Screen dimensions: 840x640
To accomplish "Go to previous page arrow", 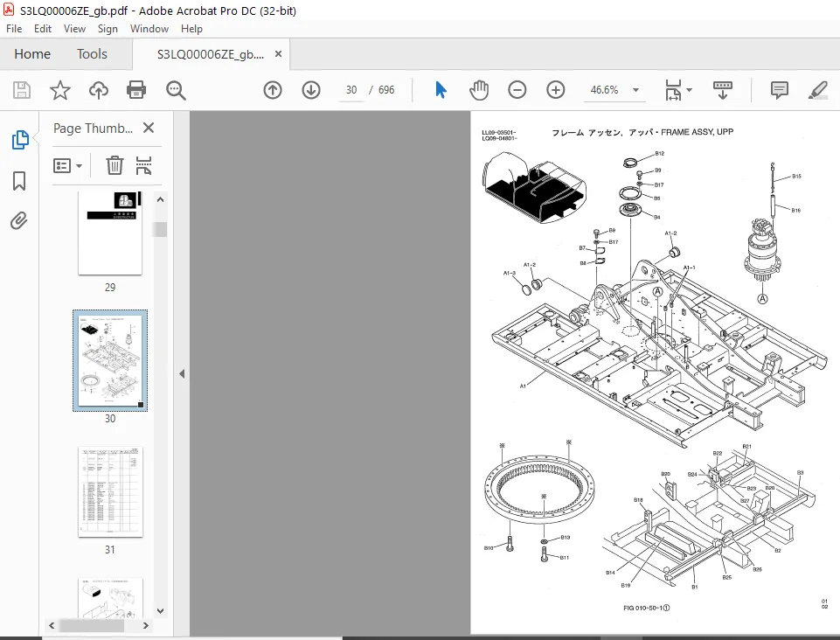I will pos(273,90).
